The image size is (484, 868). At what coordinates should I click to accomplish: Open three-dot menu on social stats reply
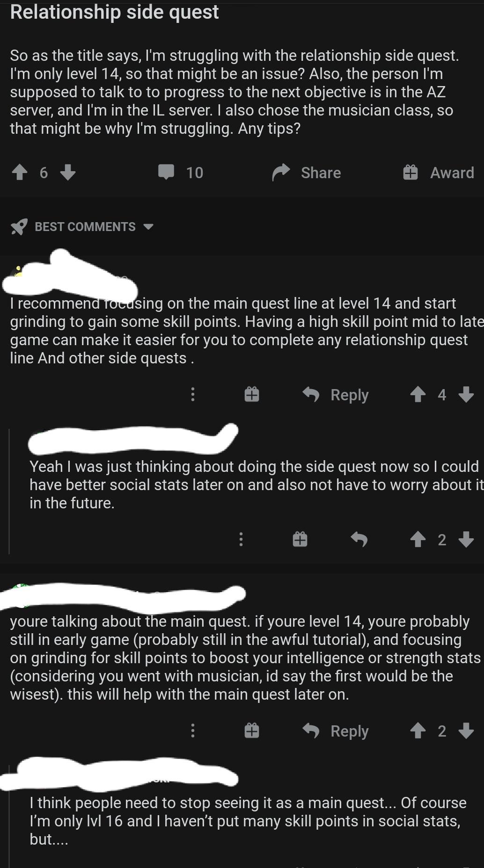tap(241, 540)
